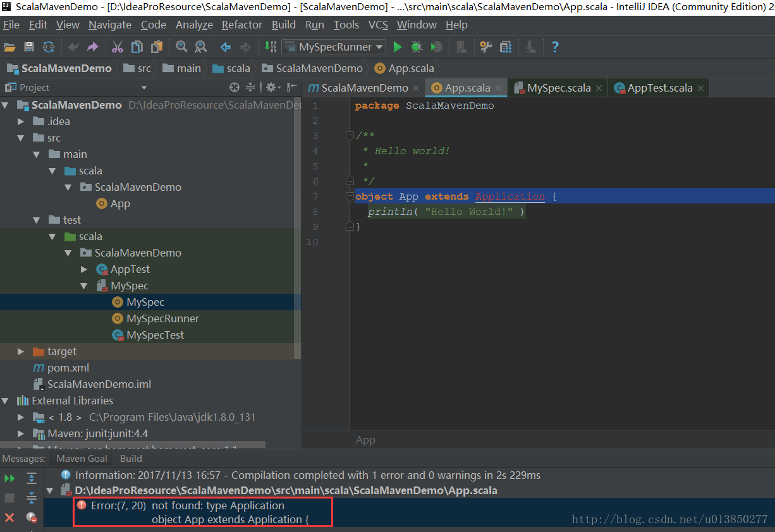Open the Refactor menu
The image size is (775, 532).
pyautogui.click(x=242, y=25)
